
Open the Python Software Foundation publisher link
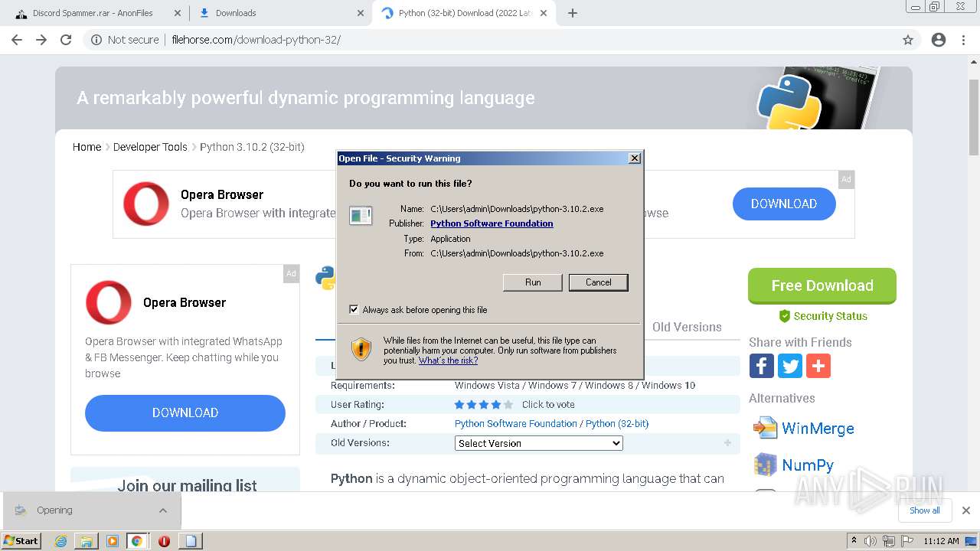[x=492, y=223]
